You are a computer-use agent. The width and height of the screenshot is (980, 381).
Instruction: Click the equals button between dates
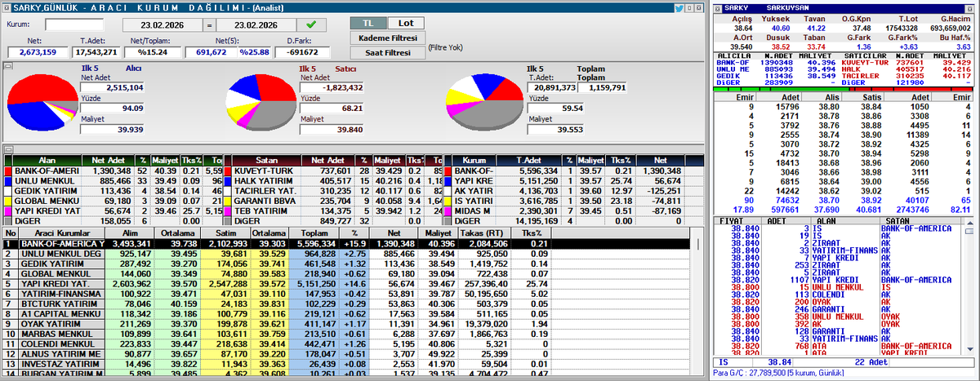tap(209, 24)
